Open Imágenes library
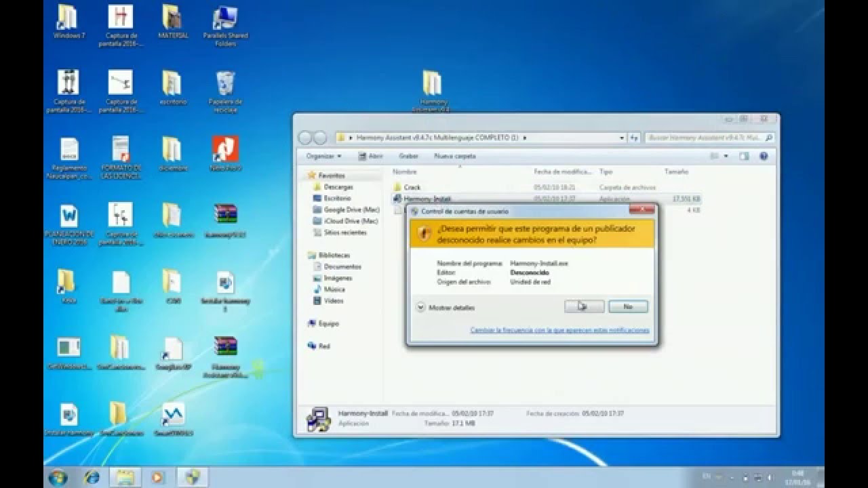Screen dimensions: 868x488 coord(338,278)
